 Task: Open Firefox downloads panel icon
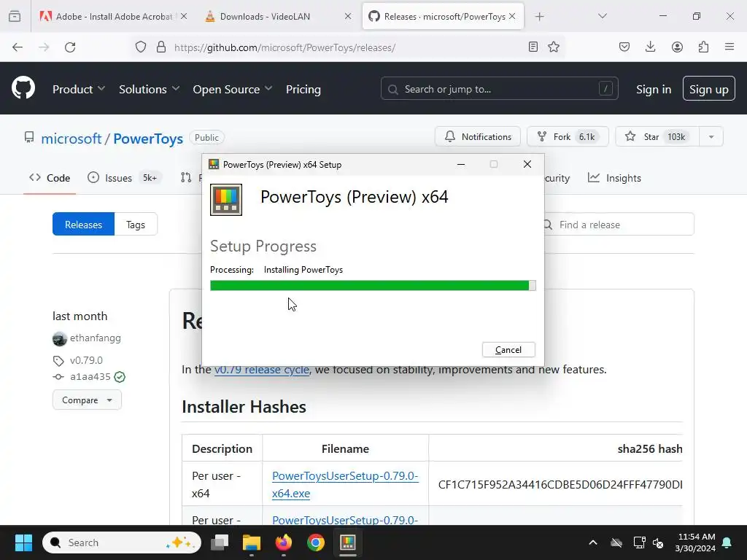pyautogui.click(x=650, y=47)
